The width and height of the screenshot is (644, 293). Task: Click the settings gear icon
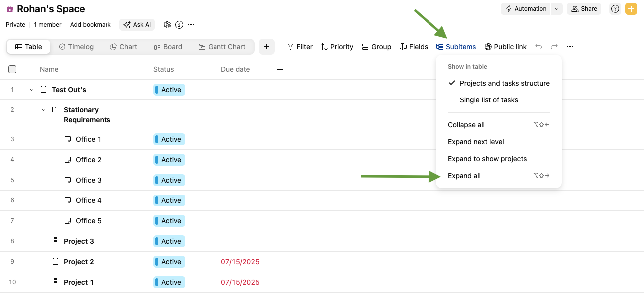[x=167, y=25]
